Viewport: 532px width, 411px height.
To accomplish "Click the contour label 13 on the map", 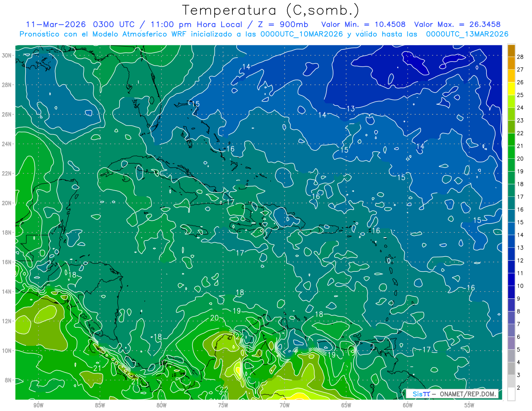I will pyautogui.click(x=351, y=109).
